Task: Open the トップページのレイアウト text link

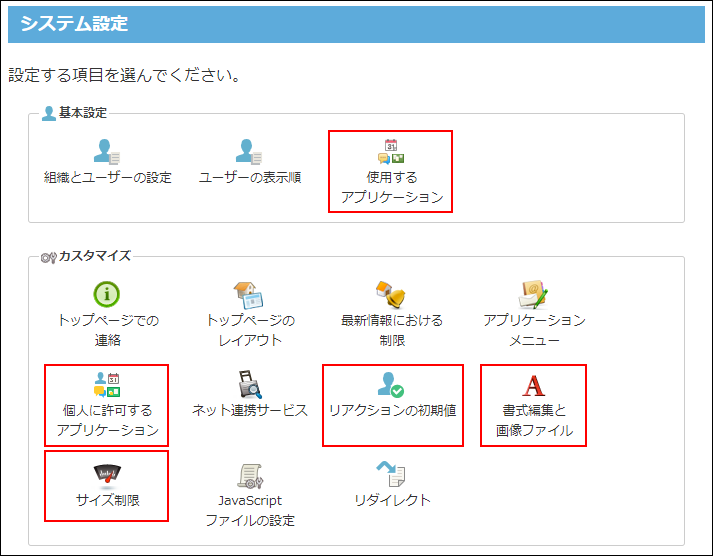Action: pyautogui.click(x=250, y=330)
